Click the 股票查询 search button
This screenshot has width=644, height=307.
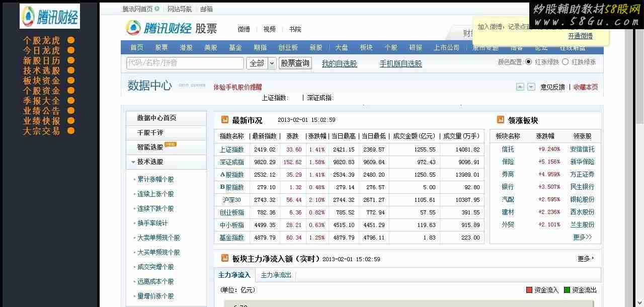[295, 63]
